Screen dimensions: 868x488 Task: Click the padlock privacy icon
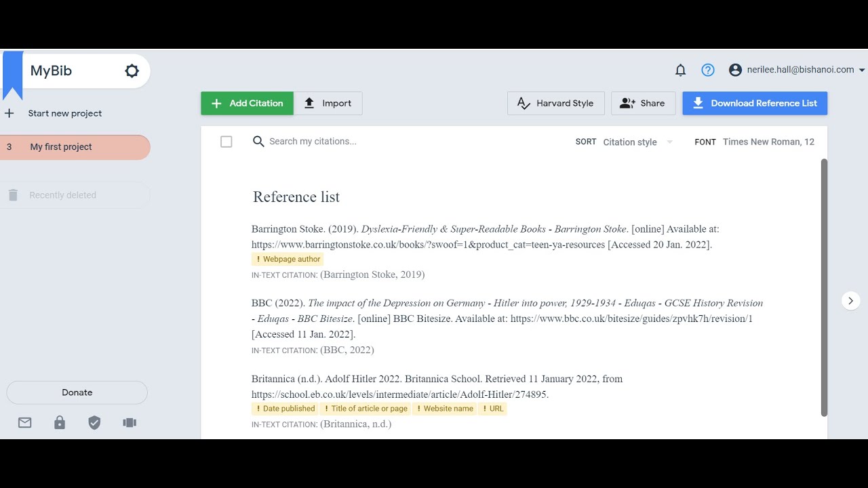click(x=60, y=423)
